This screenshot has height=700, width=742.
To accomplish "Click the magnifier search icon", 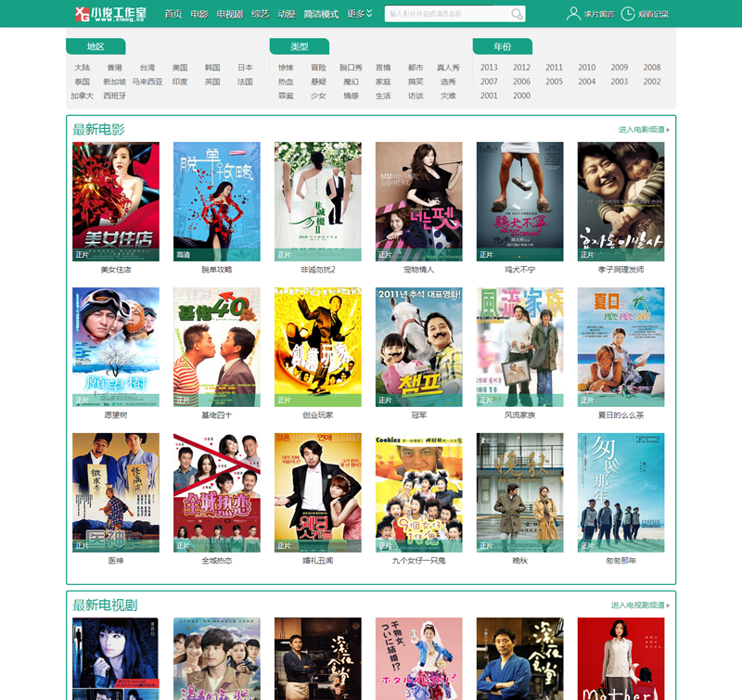I will pos(517,14).
